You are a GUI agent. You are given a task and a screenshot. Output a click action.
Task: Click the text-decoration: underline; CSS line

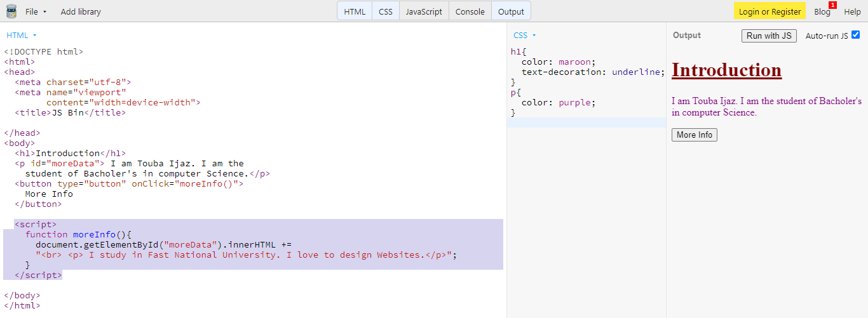pyautogui.click(x=593, y=72)
